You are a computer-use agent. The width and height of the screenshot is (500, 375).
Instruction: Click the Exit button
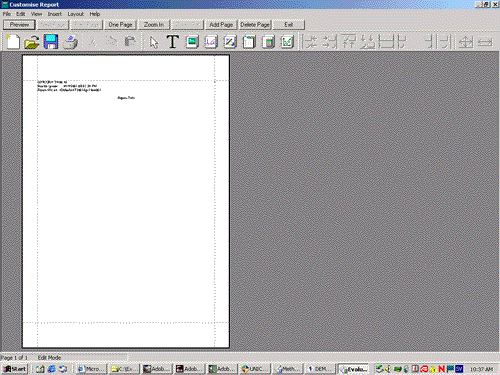(289, 25)
